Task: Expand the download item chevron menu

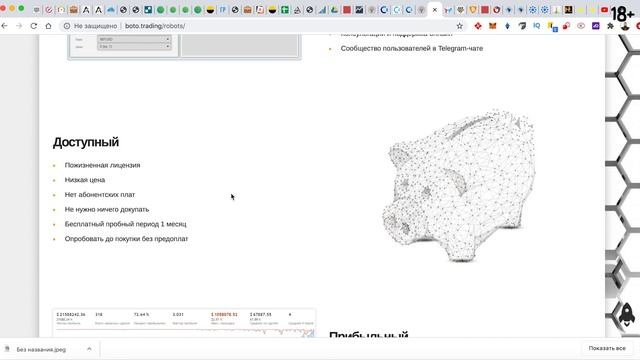Action: coord(89,349)
